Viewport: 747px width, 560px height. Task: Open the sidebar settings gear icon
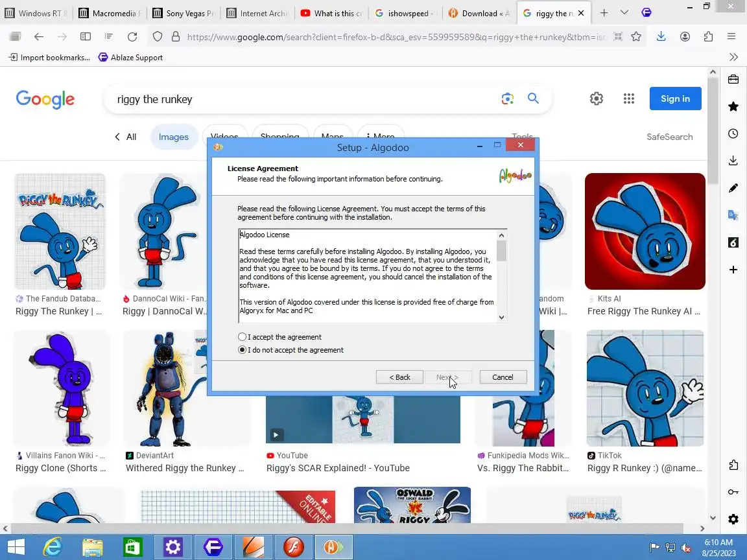click(x=733, y=519)
